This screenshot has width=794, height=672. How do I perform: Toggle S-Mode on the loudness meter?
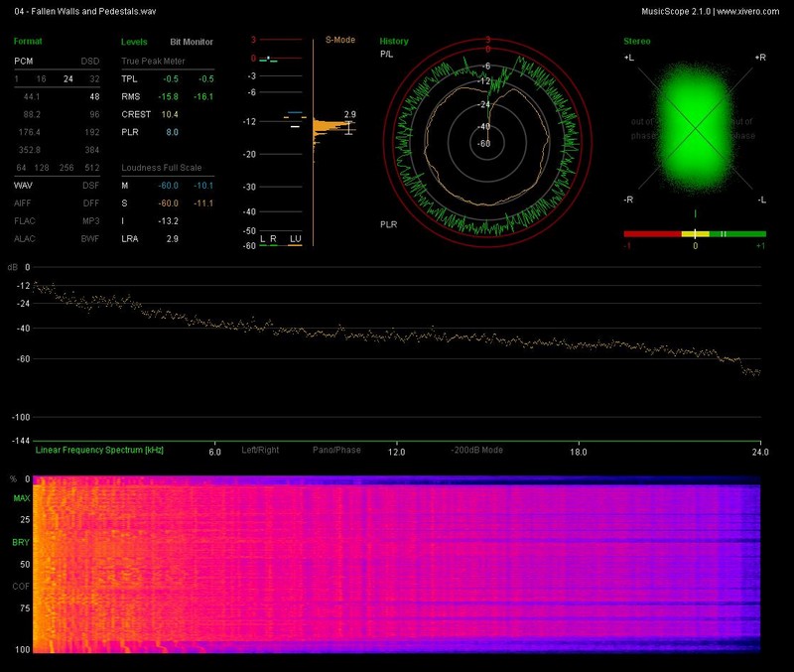click(339, 40)
